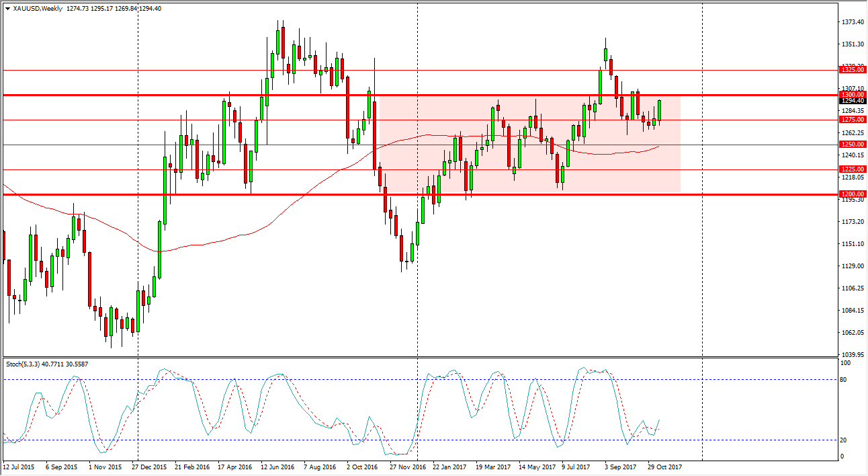Click the 3 Sep 2017 date label

click(620, 467)
